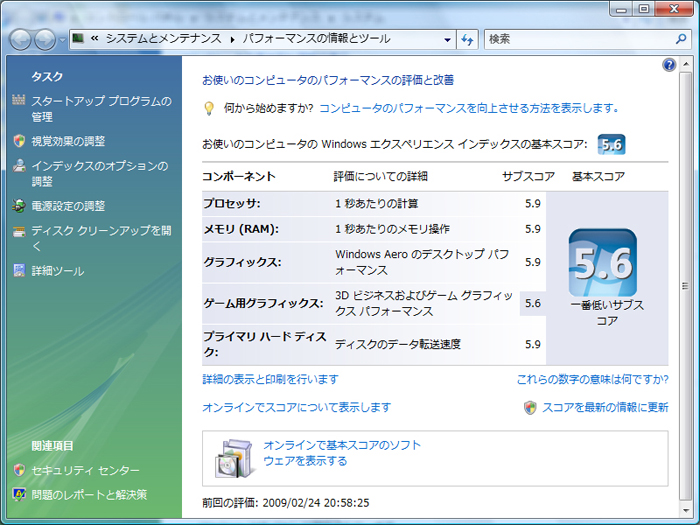This screenshot has height=525, width=700.
Task: Click the scrollbar up arrow
Action: tap(685, 64)
